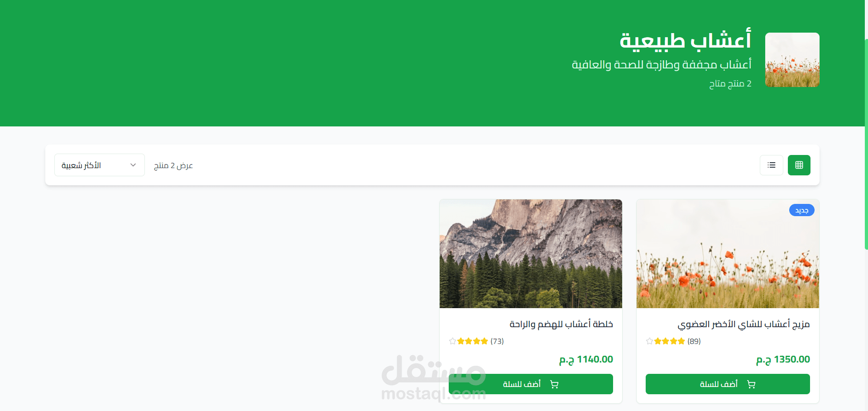Open product title مزيج أعشاب للشاي الأخضر العضوي
The width and height of the screenshot is (868, 411).
(x=743, y=324)
